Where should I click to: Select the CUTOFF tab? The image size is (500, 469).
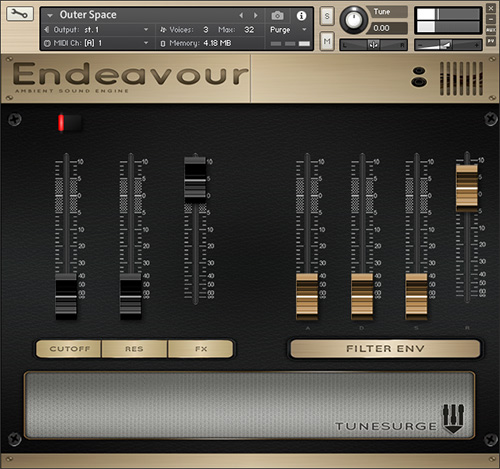click(69, 349)
